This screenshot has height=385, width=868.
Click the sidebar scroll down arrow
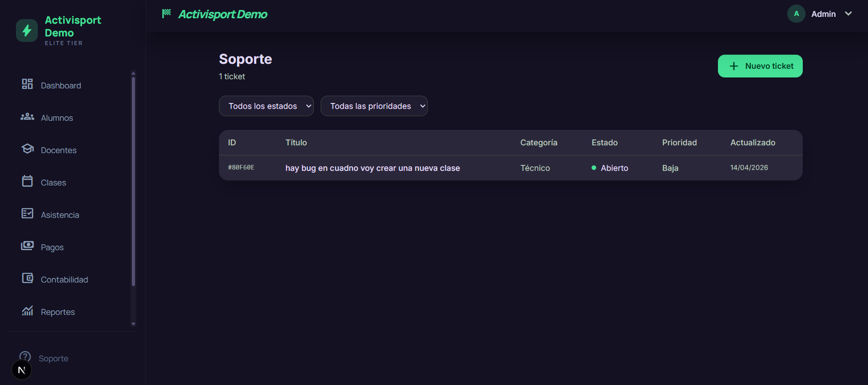pyautogui.click(x=133, y=324)
